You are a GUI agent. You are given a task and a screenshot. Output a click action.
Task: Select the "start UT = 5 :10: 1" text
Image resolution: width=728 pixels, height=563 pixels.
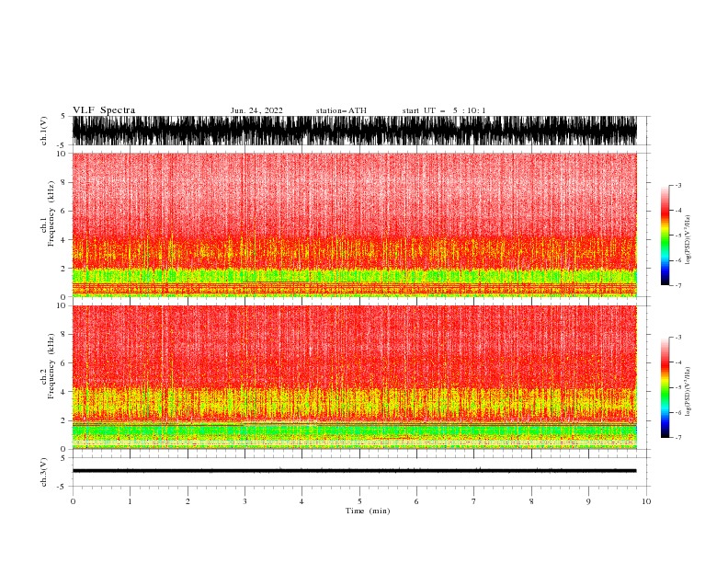(443, 110)
